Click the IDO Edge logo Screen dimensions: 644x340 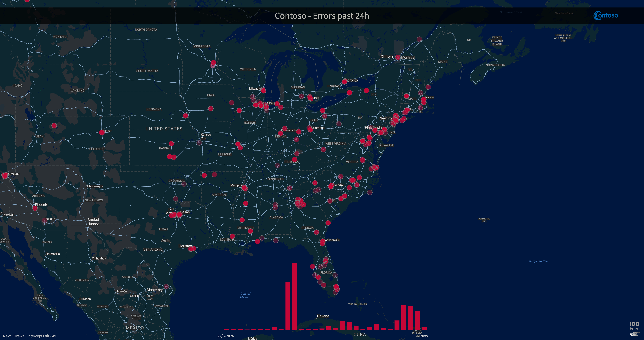[x=634, y=329]
